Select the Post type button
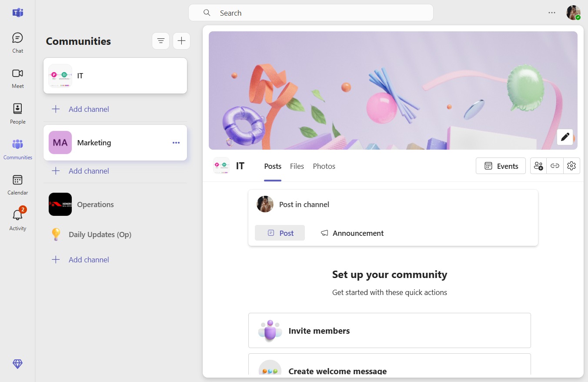This screenshot has height=382, width=588. tap(280, 233)
